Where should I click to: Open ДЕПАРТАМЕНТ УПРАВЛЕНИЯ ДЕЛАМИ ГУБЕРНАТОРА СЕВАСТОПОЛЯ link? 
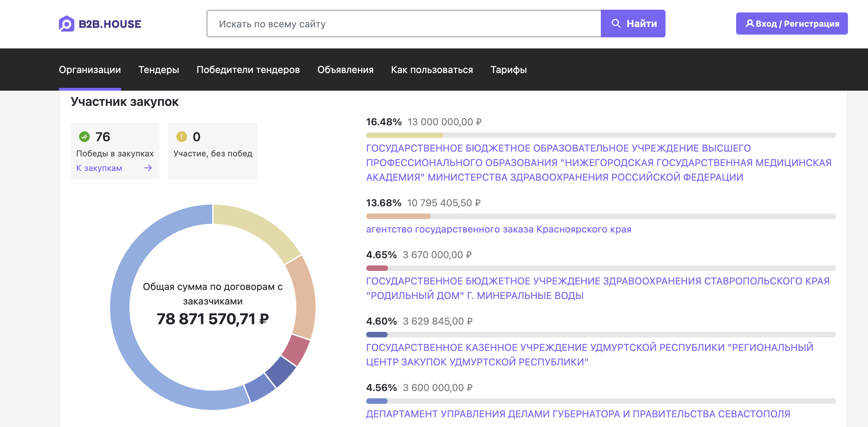578,414
